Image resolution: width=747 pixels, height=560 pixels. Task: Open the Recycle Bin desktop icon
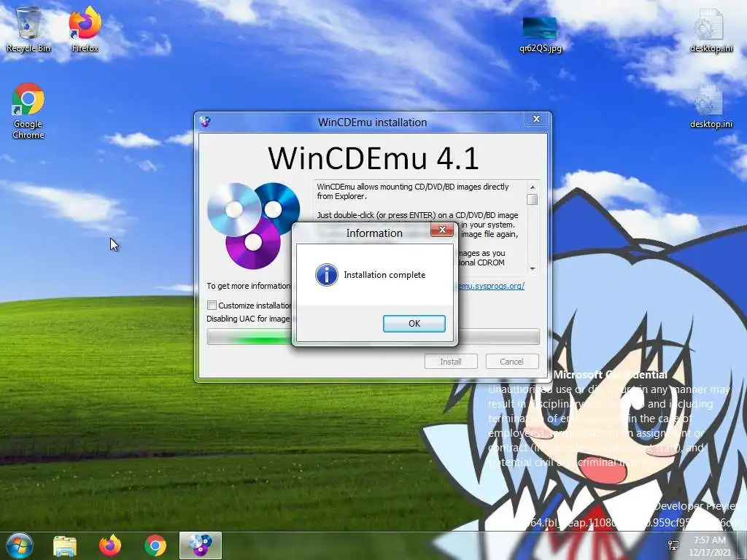(28, 29)
